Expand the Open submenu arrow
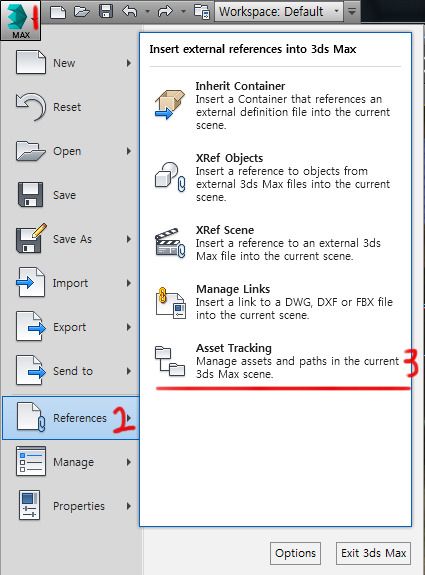Image resolution: width=425 pixels, height=575 pixels. tap(129, 151)
